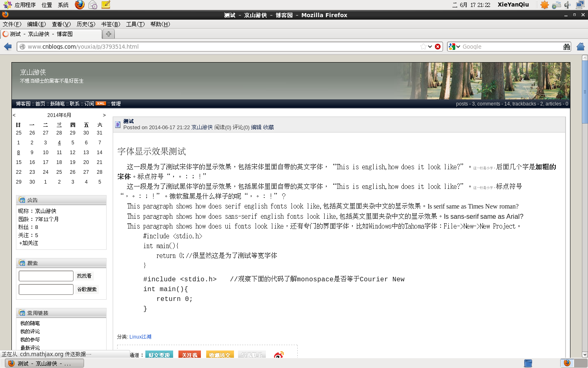Open the 书签(B) menu
The height and width of the screenshot is (368, 588).
111,24
